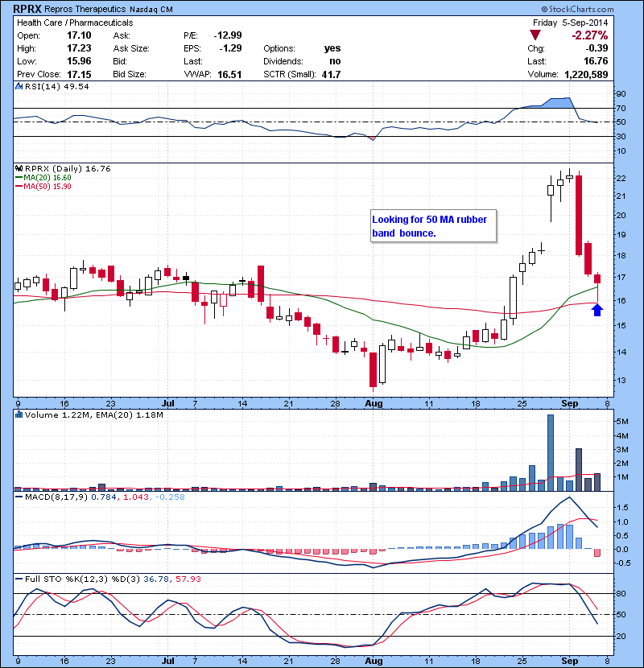Select the '50 MA rubber band bounce' note
Image resolution: width=644 pixels, height=668 pixels.
pyautogui.click(x=433, y=226)
